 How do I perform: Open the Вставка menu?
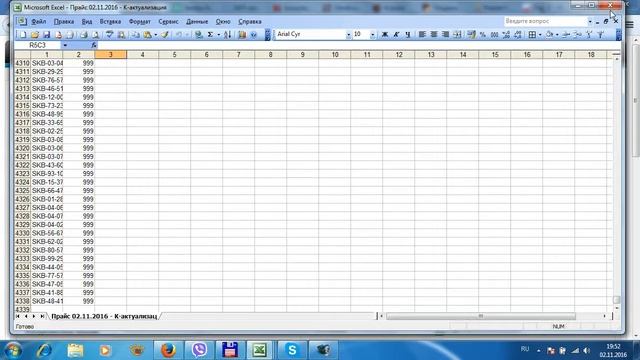(110, 22)
